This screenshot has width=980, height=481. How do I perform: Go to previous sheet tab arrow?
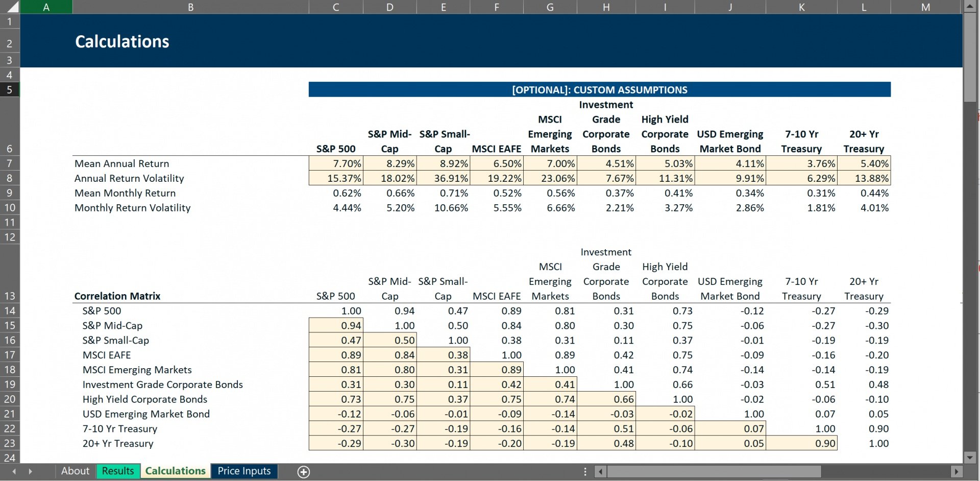click(x=14, y=471)
